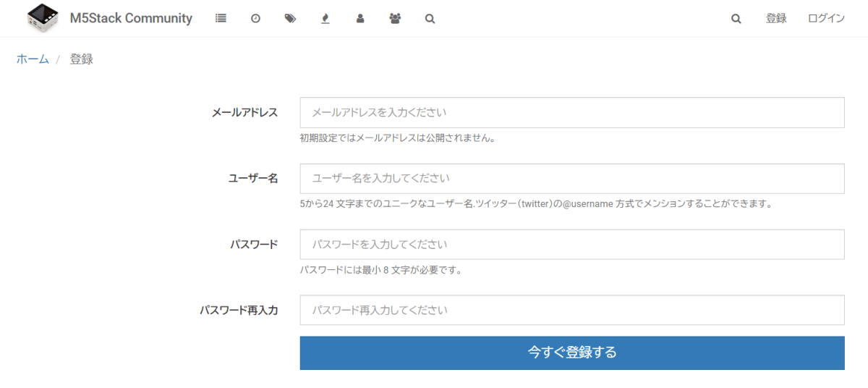The width and height of the screenshot is (868, 388).
Task: Open the ログイン link
Action: (826, 19)
